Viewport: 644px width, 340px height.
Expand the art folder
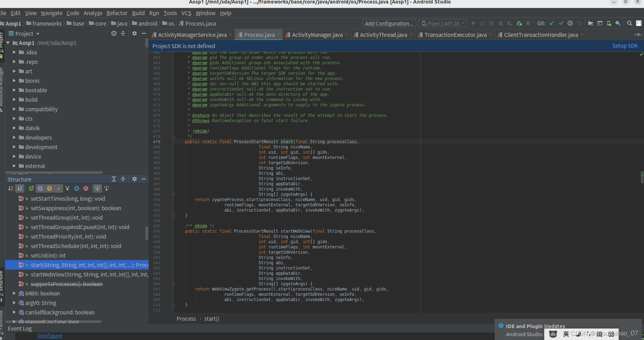[x=14, y=71]
